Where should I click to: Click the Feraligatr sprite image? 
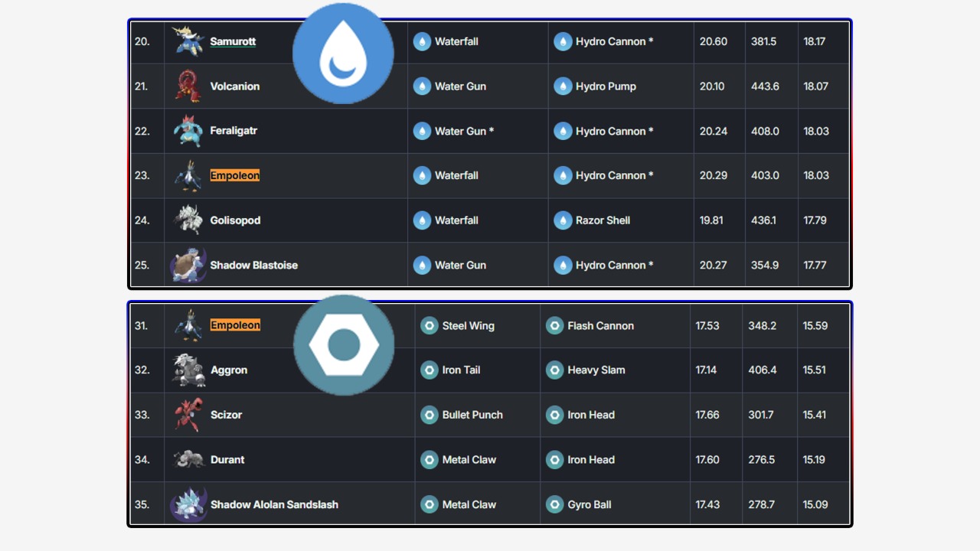188,131
